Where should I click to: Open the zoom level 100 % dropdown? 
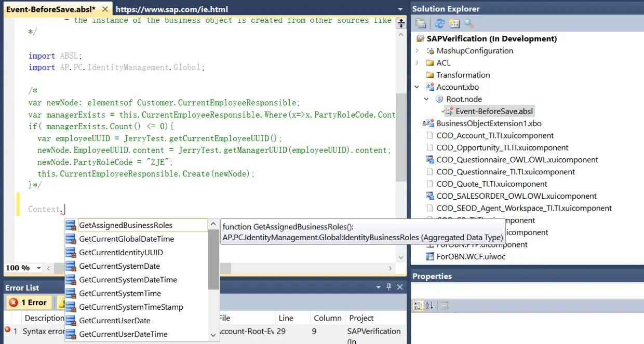tap(38, 268)
